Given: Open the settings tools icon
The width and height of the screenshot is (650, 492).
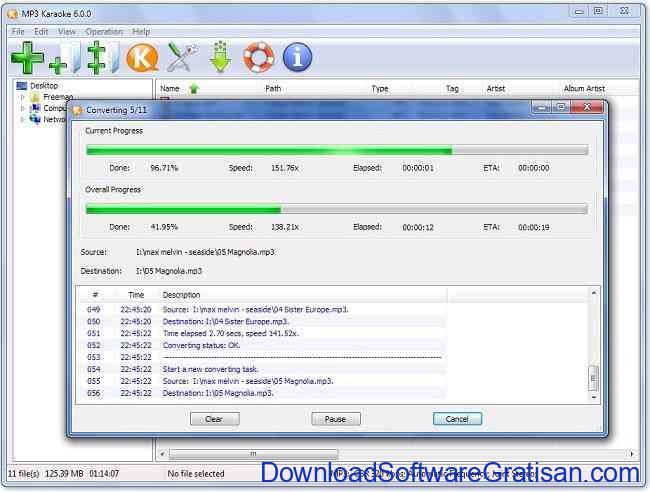Looking at the screenshot, I should click(x=182, y=57).
